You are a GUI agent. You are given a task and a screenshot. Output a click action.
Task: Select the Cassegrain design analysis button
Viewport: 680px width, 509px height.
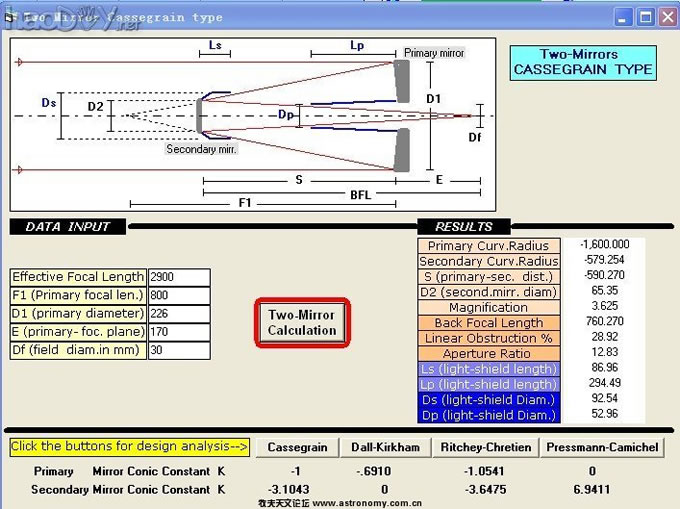coord(298,447)
